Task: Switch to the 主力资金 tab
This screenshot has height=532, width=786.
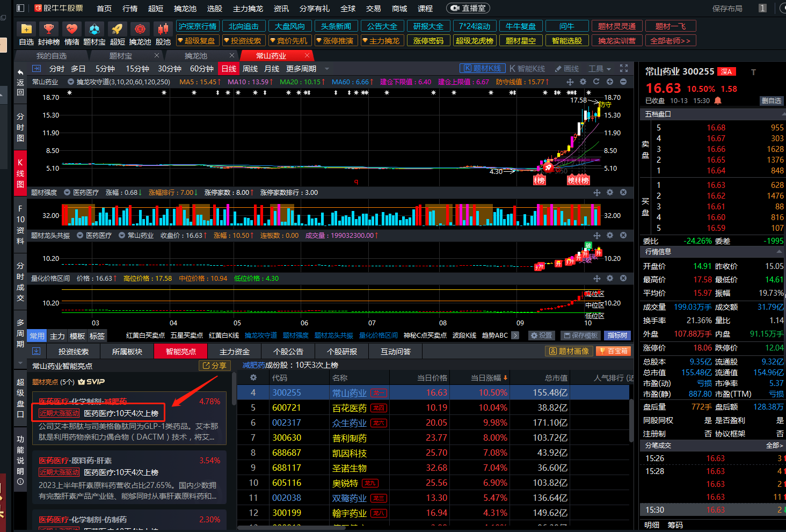Action: 235,352
